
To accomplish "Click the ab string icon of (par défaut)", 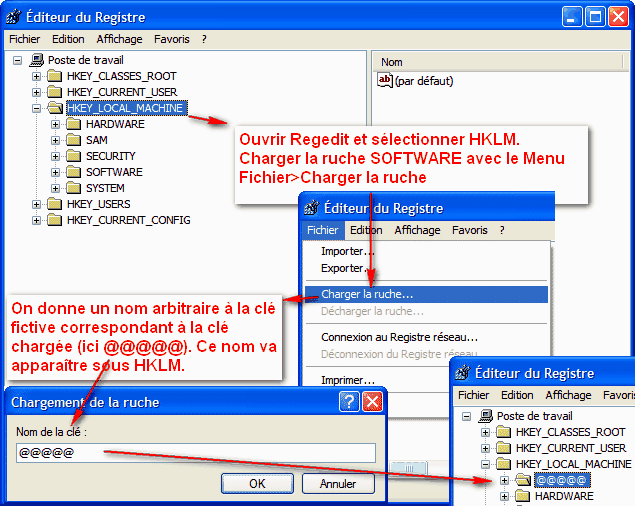I will point(385,80).
